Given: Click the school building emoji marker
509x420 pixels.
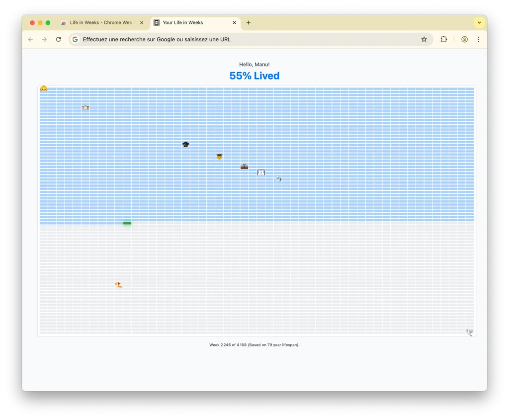Looking at the screenshot, I should pos(85,107).
